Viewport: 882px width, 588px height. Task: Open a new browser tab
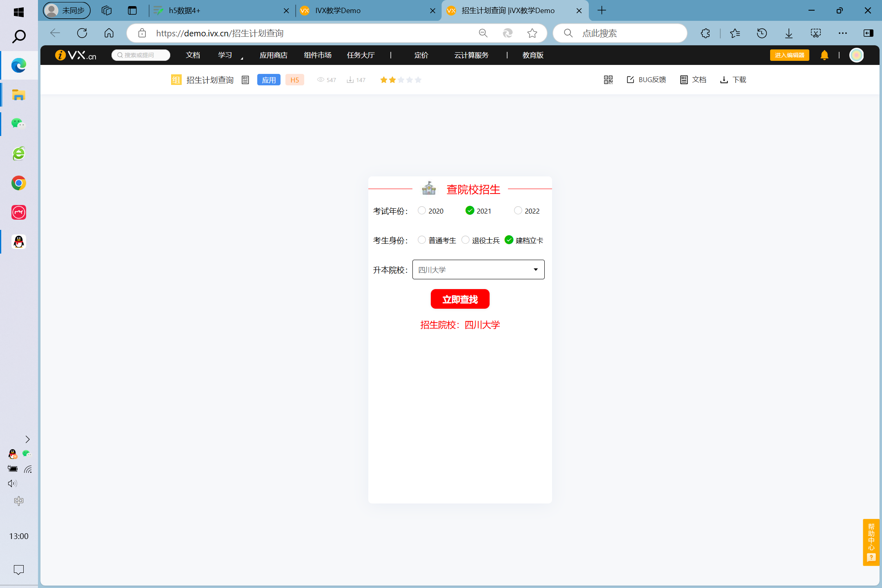pos(601,11)
